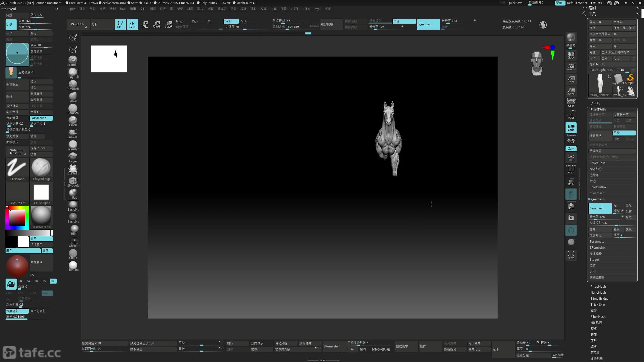Open the Alpha menu
Image resolution: width=644 pixels, height=362 pixels.
tap(71, 9)
